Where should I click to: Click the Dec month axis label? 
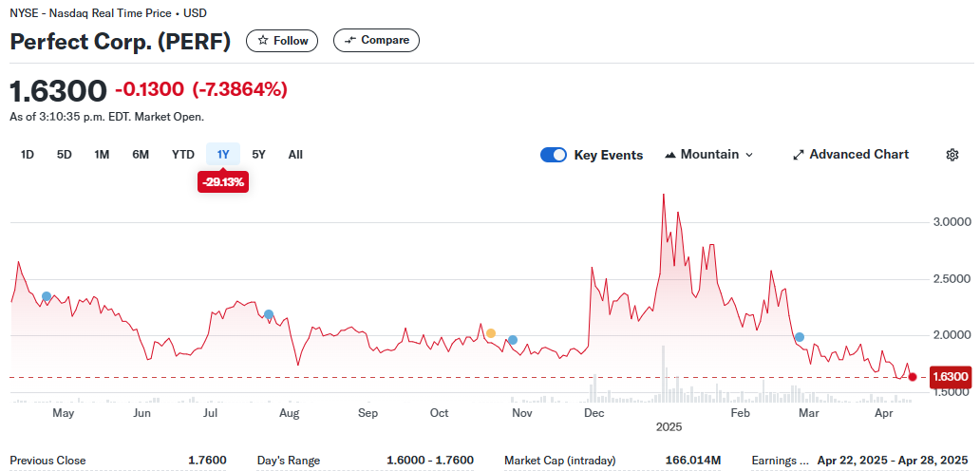point(594,413)
